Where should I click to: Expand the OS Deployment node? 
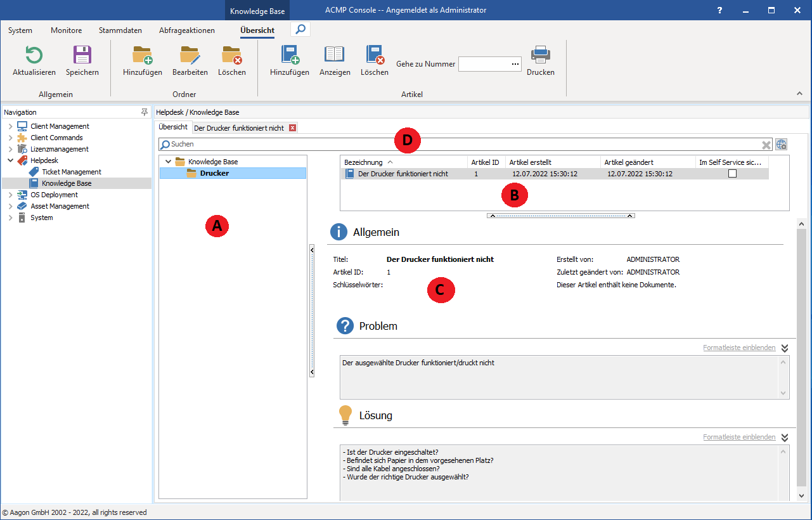(10, 195)
